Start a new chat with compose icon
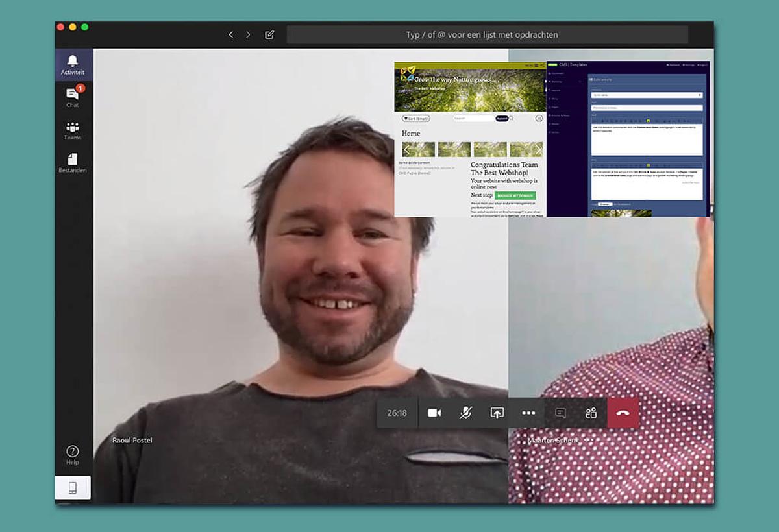779x532 pixels. pyautogui.click(x=269, y=35)
